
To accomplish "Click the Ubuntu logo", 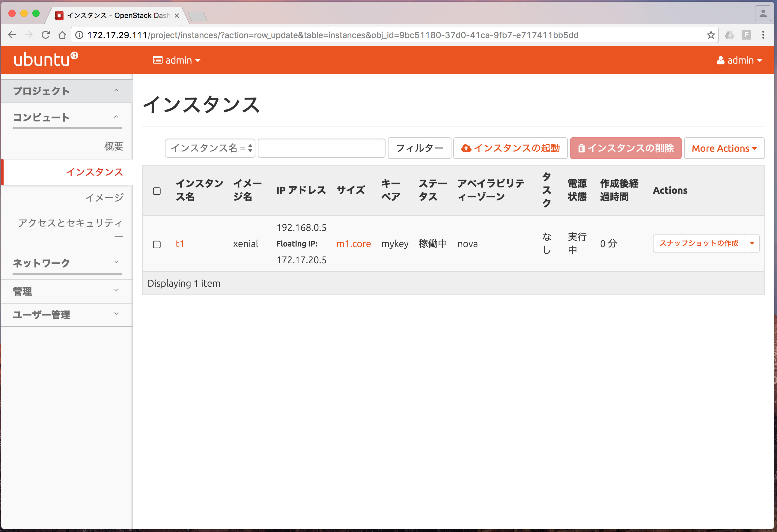I will 46,59.
